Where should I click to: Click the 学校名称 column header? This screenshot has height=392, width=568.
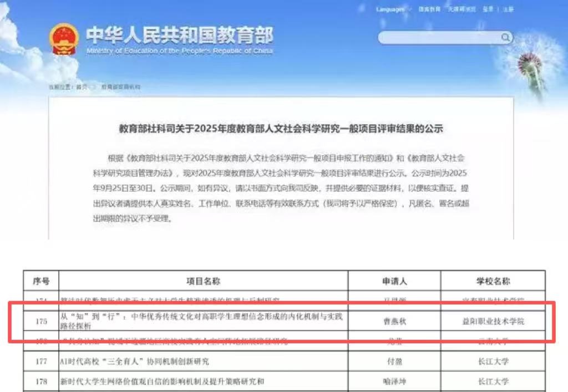point(493,282)
